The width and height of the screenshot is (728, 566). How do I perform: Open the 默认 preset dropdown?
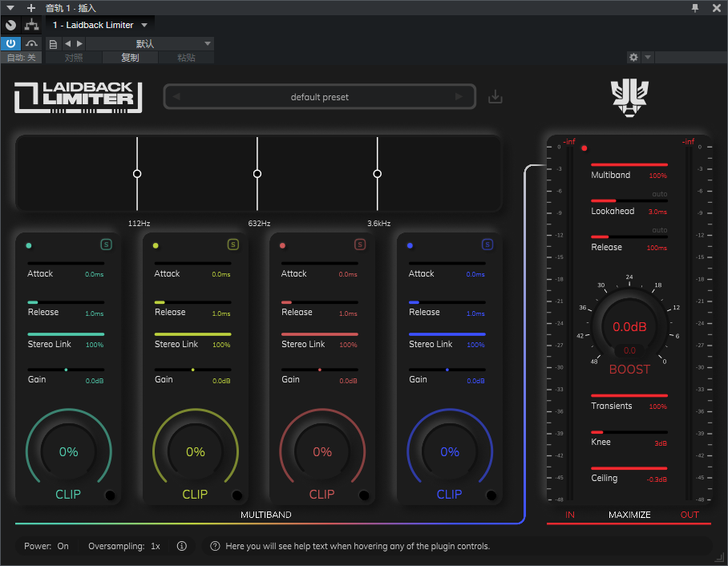coord(149,43)
